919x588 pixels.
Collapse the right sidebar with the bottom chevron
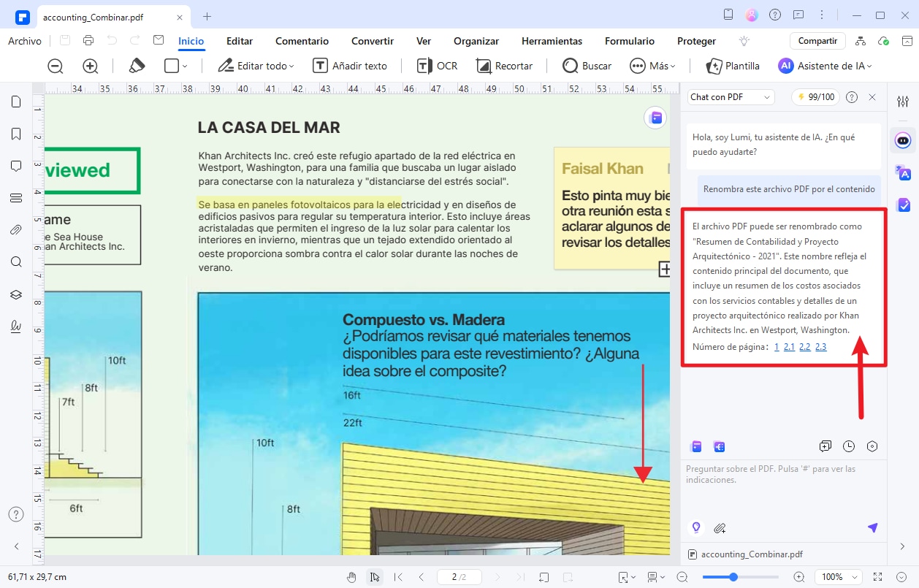tap(903, 546)
